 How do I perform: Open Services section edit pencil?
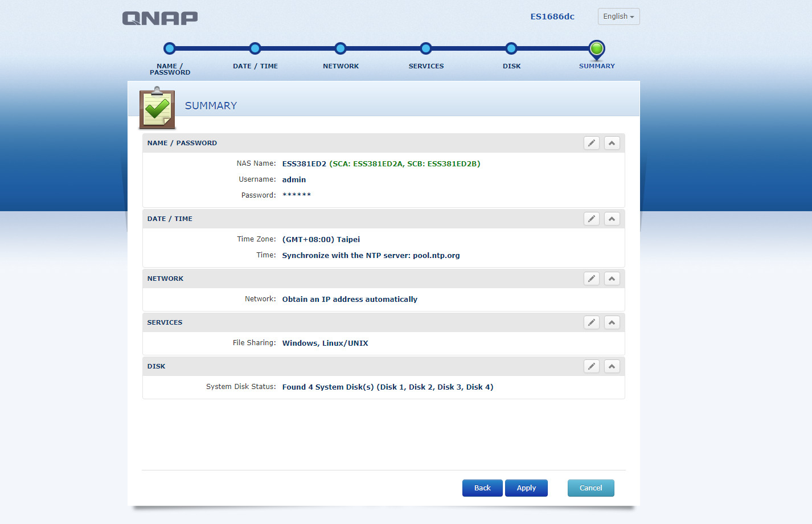pos(592,322)
